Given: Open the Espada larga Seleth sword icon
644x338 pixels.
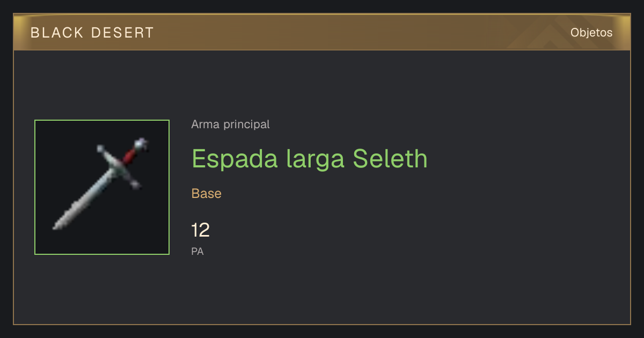Looking at the screenshot, I should coord(102,187).
